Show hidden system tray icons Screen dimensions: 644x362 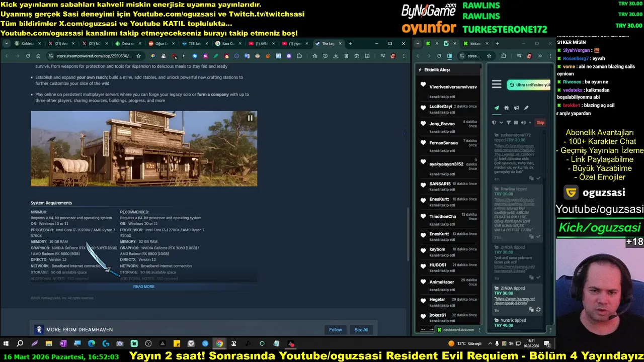click(490, 344)
